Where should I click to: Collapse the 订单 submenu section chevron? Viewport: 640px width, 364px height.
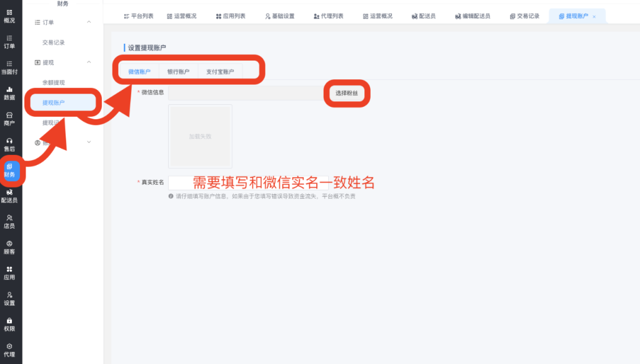pos(89,22)
